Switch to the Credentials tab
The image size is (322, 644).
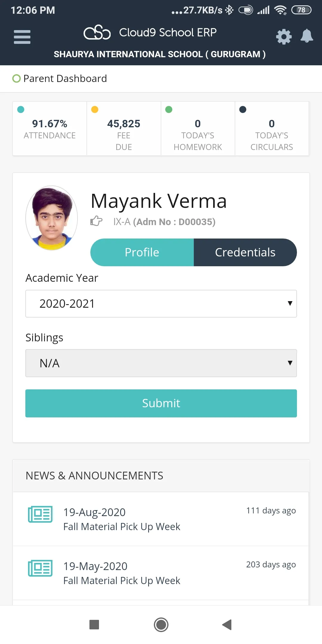[245, 252]
